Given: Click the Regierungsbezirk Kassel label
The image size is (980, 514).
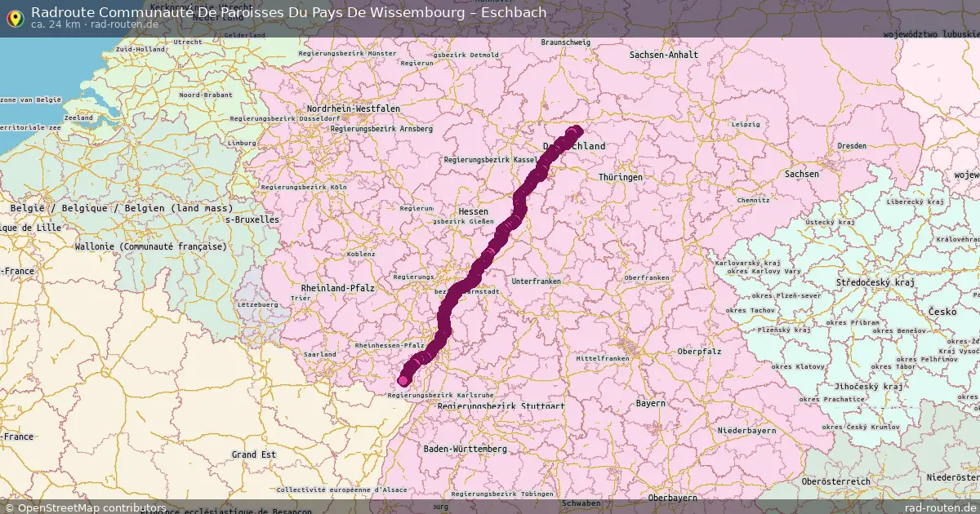Looking at the screenshot, I should click(x=490, y=160).
